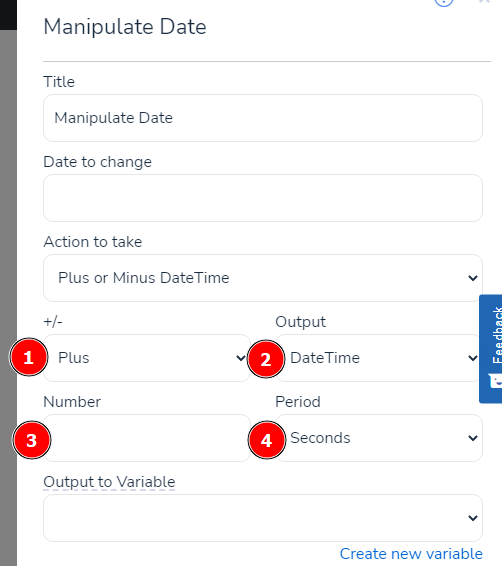Click the Manipulate Date panel heading
Viewport: 502px width, 566px height.
[125, 27]
